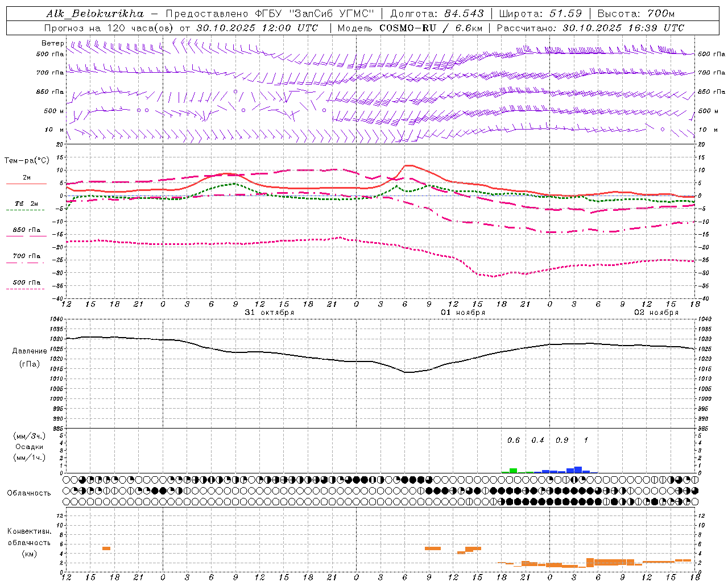The height and width of the screenshot is (582, 728).
Task: Click the lone orange convective bar on 30 October
Action: point(106,548)
